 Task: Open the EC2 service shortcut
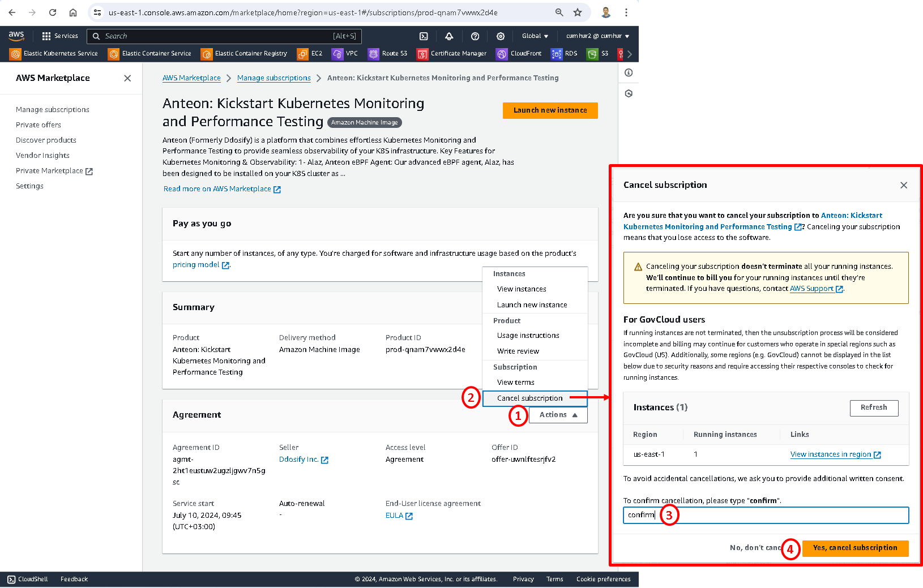(310, 54)
